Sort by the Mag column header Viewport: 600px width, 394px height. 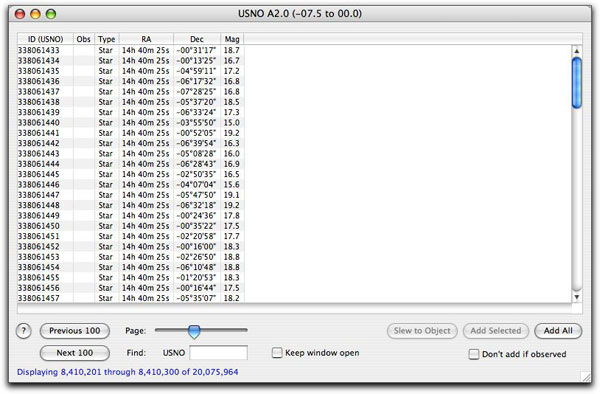click(232, 39)
